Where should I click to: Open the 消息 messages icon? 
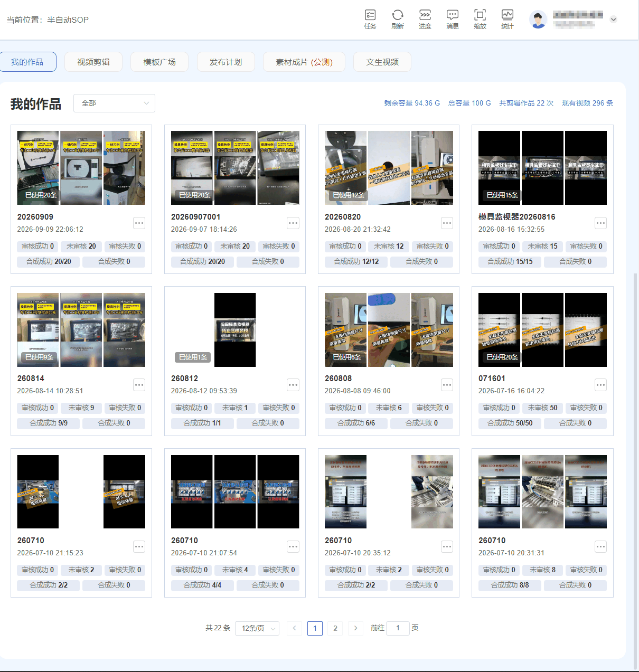453,19
